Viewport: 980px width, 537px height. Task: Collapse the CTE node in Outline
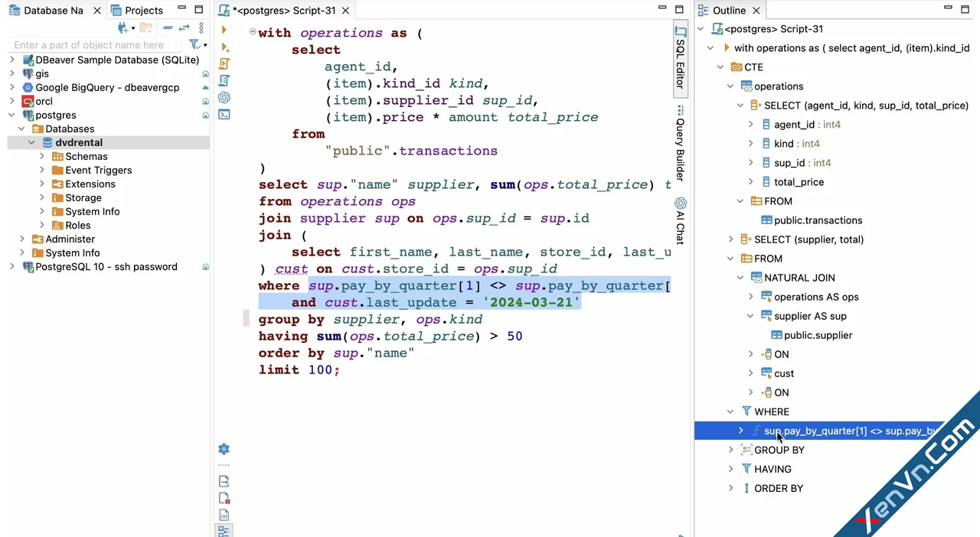click(720, 67)
